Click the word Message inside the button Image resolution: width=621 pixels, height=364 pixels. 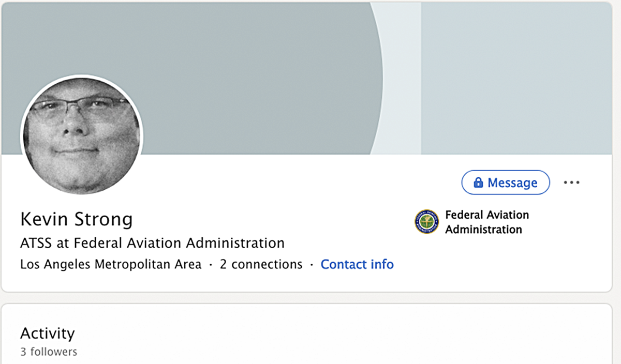tap(512, 183)
